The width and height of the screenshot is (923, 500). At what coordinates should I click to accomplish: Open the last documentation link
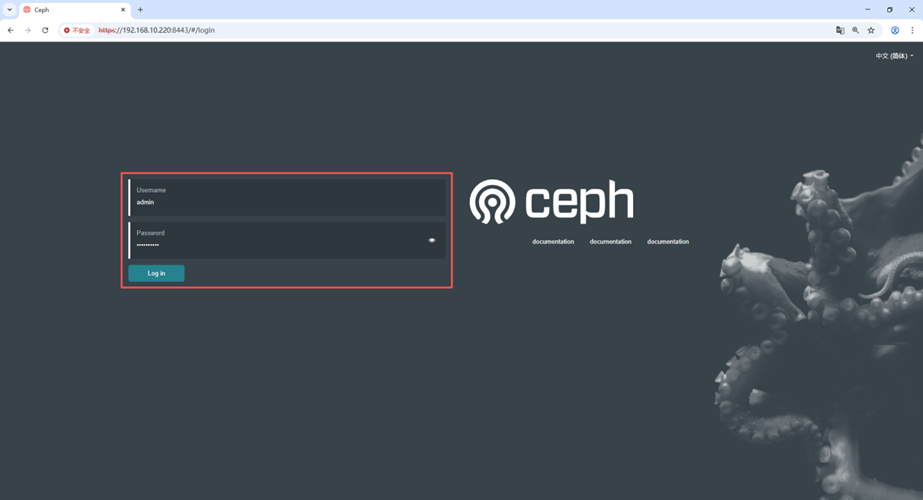click(668, 241)
